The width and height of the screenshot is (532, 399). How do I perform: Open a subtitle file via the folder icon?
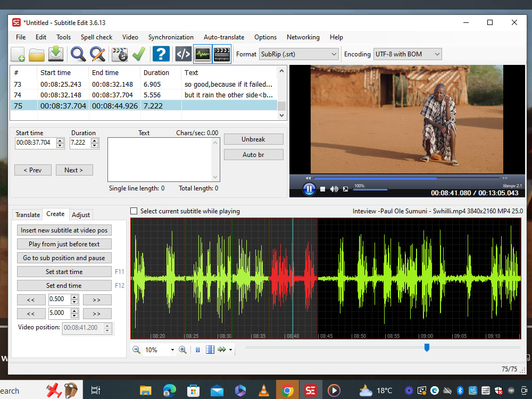coord(37,54)
